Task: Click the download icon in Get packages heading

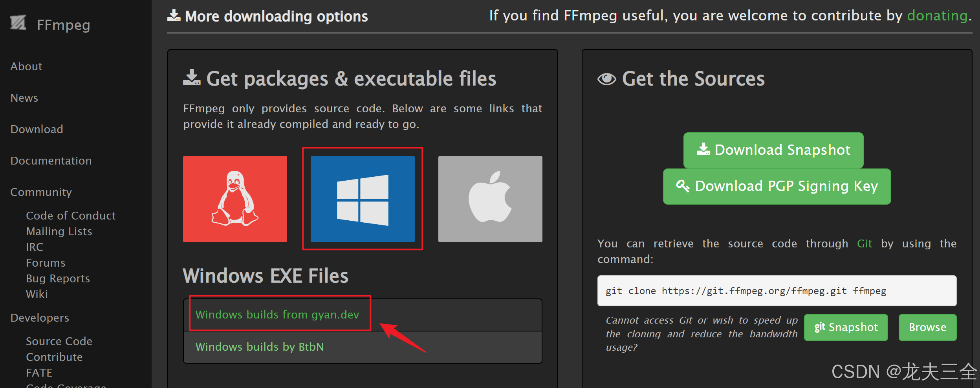Action: coord(191,78)
